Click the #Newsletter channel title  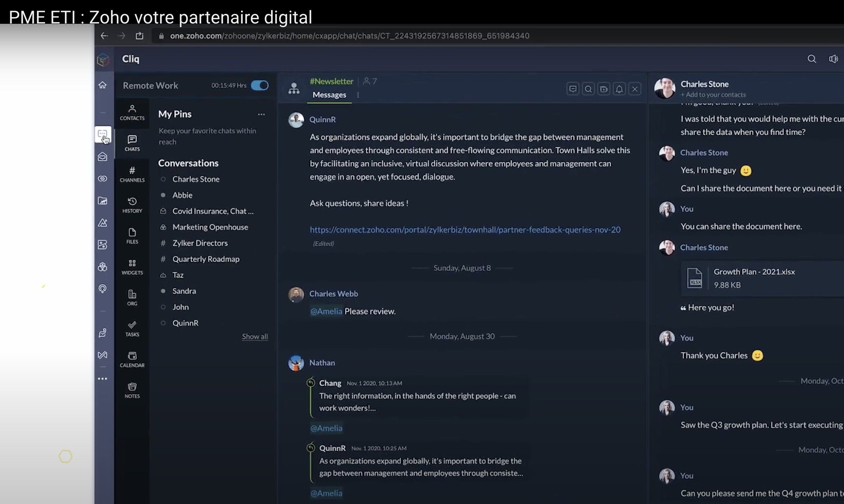[x=331, y=81]
